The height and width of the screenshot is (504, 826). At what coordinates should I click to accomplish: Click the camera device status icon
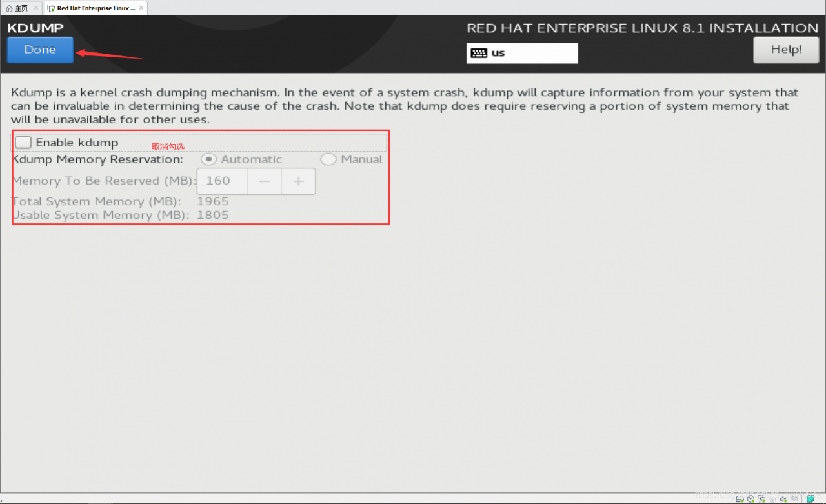point(794,499)
